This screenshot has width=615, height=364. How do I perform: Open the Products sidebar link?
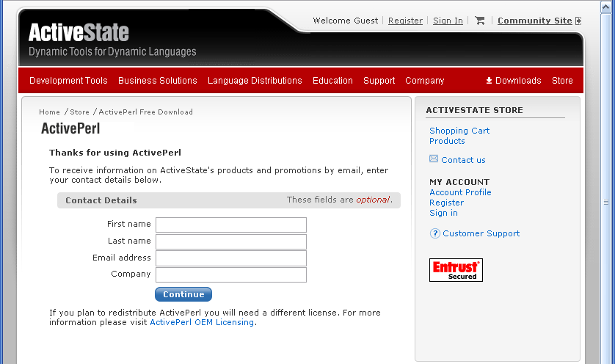(x=447, y=141)
